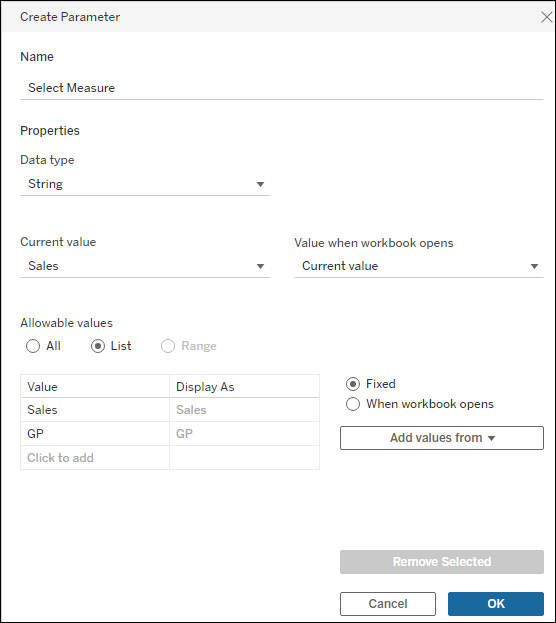Choose the When workbook opens radio option
Screen dimensions: 556x623
[x=353, y=404]
